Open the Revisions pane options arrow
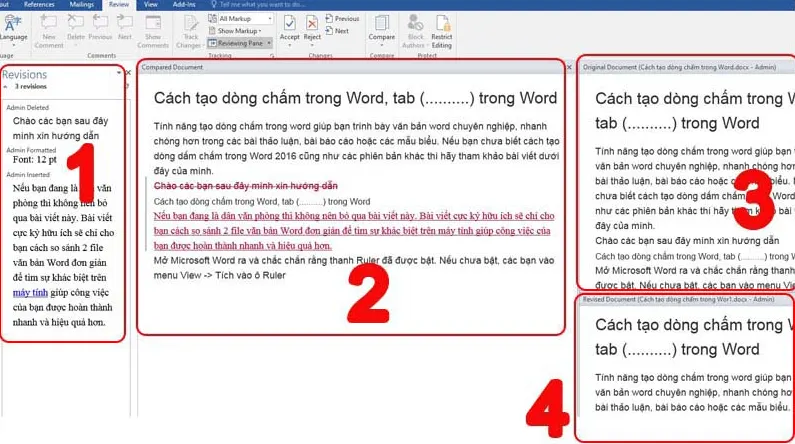Screen dimensions: 795x444 (x=119, y=72)
